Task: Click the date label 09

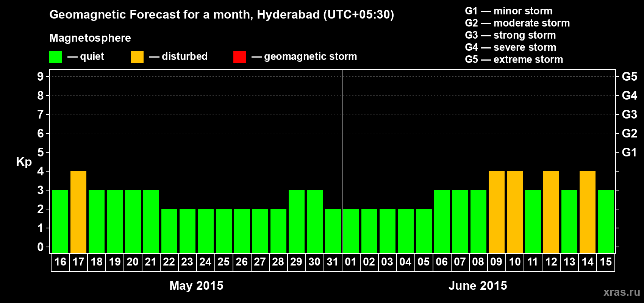Action: pyautogui.click(x=496, y=262)
